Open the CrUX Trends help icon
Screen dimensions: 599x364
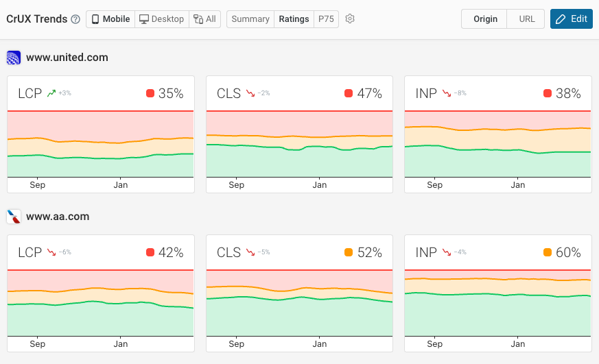click(x=75, y=19)
